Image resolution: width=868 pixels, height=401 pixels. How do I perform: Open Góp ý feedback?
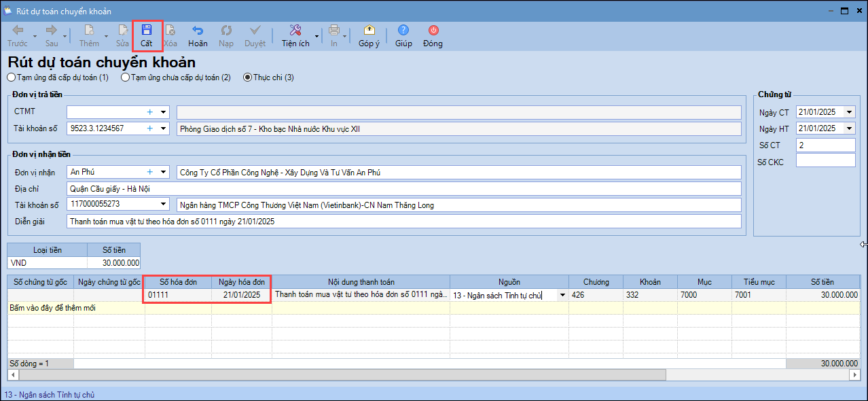tap(369, 35)
